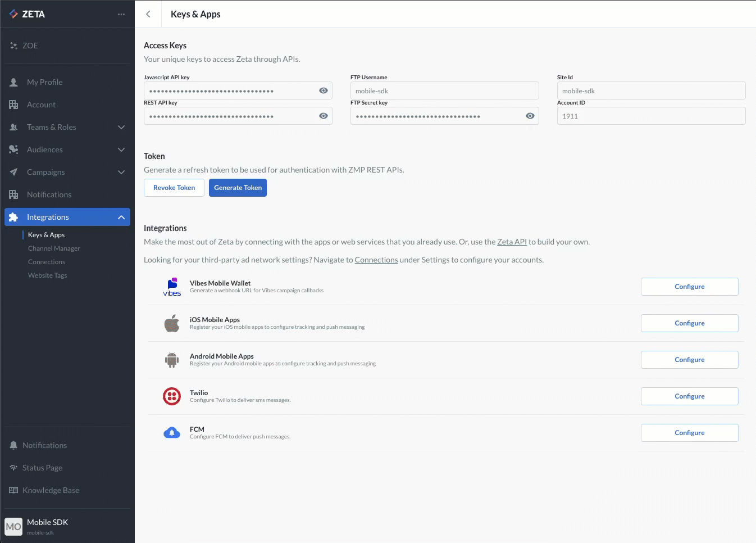Click the Twilio logo icon
The image size is (756, 543).
(x=172, y=396)
